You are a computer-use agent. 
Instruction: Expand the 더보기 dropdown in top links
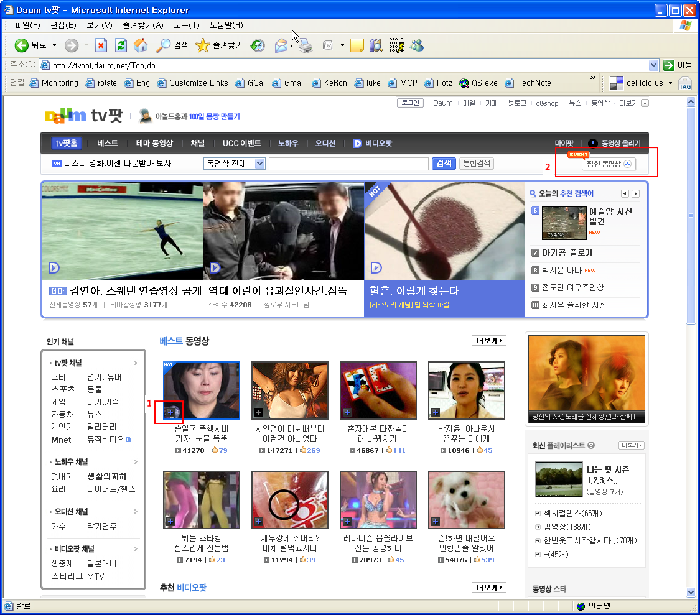645,103
